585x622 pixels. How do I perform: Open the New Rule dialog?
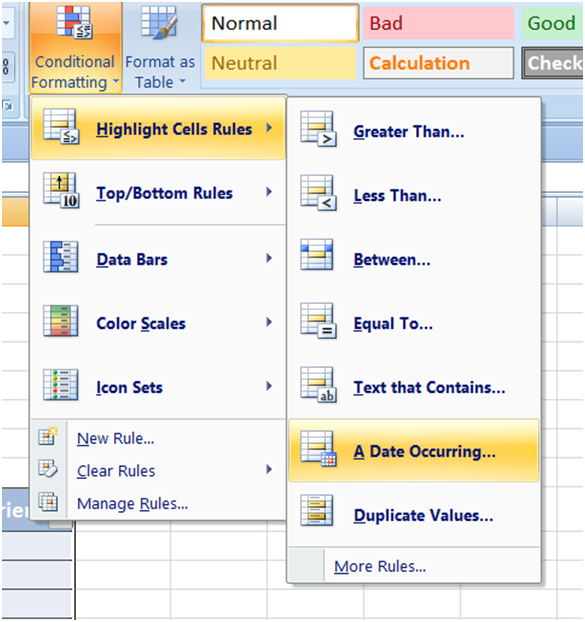tap(115, 438)
